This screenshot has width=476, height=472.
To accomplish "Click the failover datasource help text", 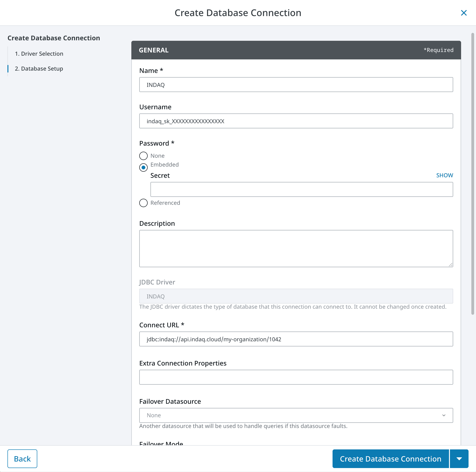I will pyautogui.click(x=243, y=426).
